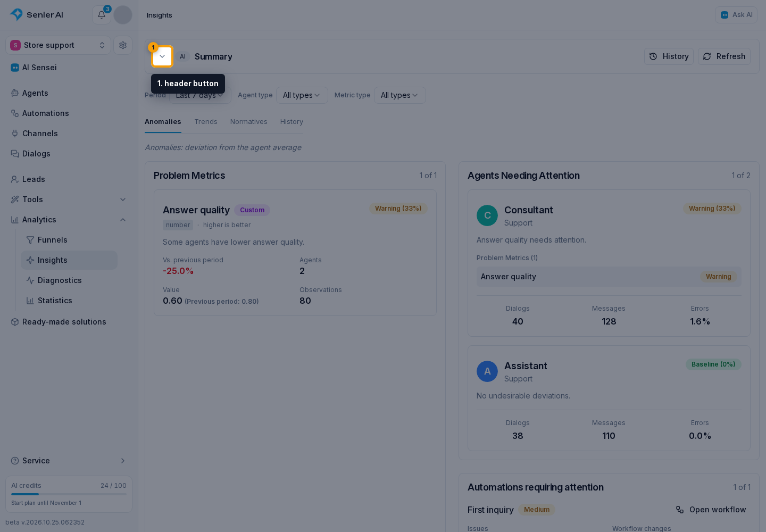Viewport: 766px width, 532px height.
Task: Click the Medium badge by First inquiry
Action: [537, 510]
